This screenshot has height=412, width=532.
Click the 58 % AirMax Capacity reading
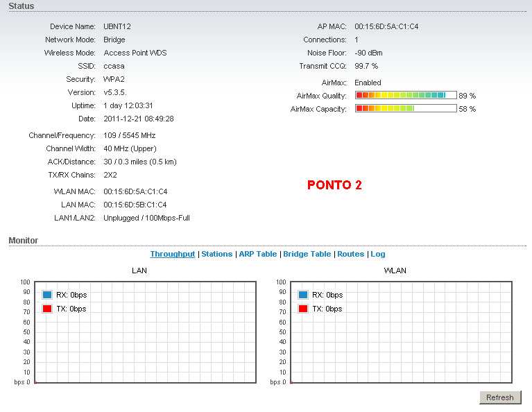[467, 110]
